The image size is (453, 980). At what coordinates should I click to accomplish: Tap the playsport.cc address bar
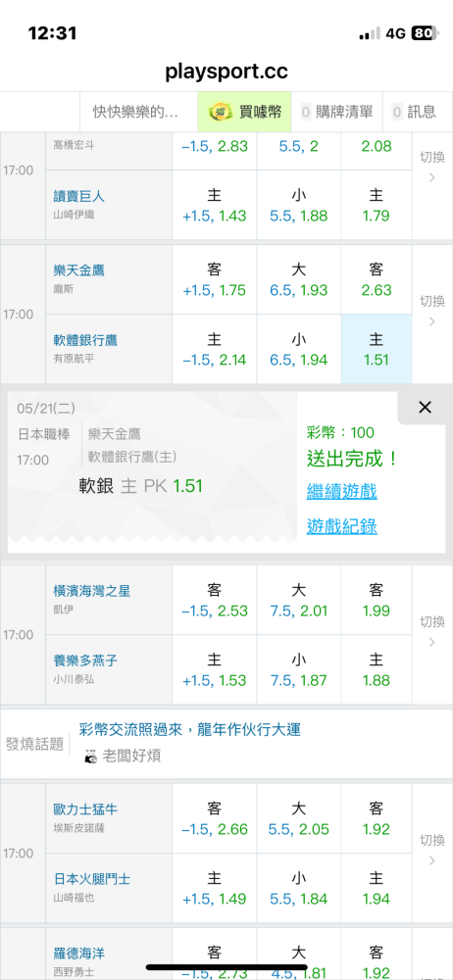tap(226, 72)
